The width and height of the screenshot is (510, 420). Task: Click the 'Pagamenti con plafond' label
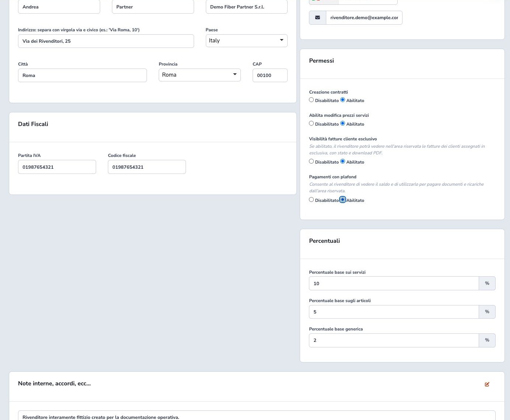coord(333,177)
